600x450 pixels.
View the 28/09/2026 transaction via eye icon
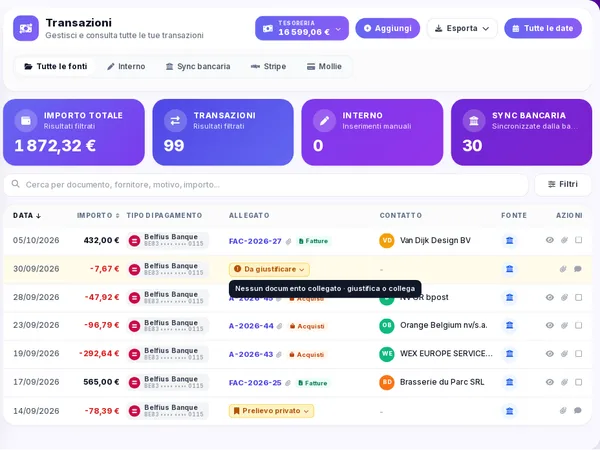[549, 297]
